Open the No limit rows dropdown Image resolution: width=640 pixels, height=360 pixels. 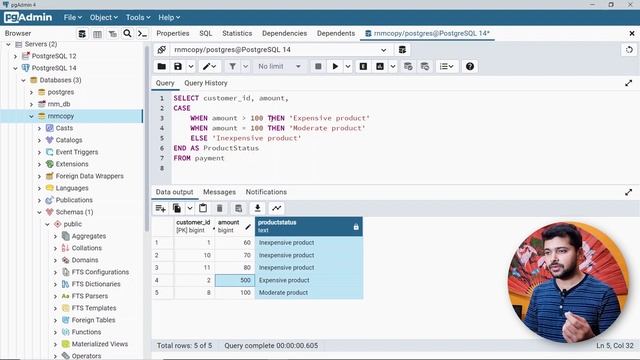click(x=280, y=66)
